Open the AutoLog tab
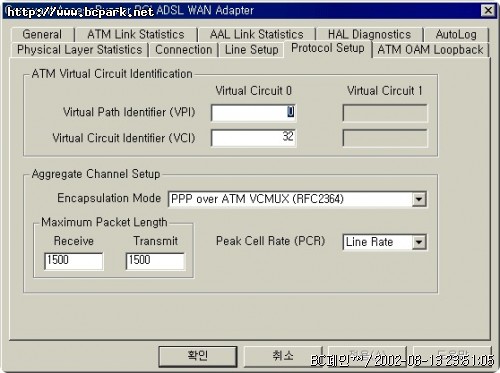500x373 pixels. click(x=456, y=34)
